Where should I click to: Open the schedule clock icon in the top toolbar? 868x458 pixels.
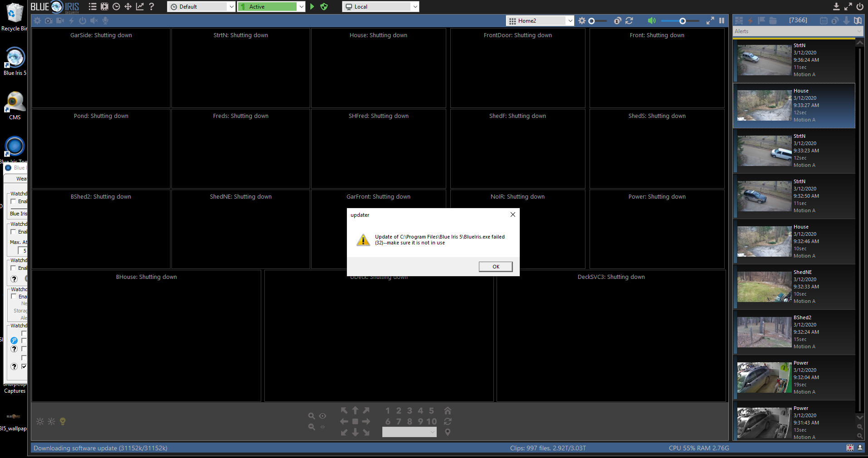click(x=116, y=6)
